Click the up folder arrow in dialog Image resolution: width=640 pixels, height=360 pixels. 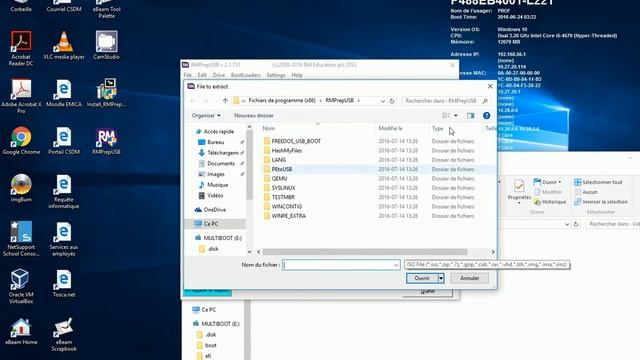click(x=225, y=100)
